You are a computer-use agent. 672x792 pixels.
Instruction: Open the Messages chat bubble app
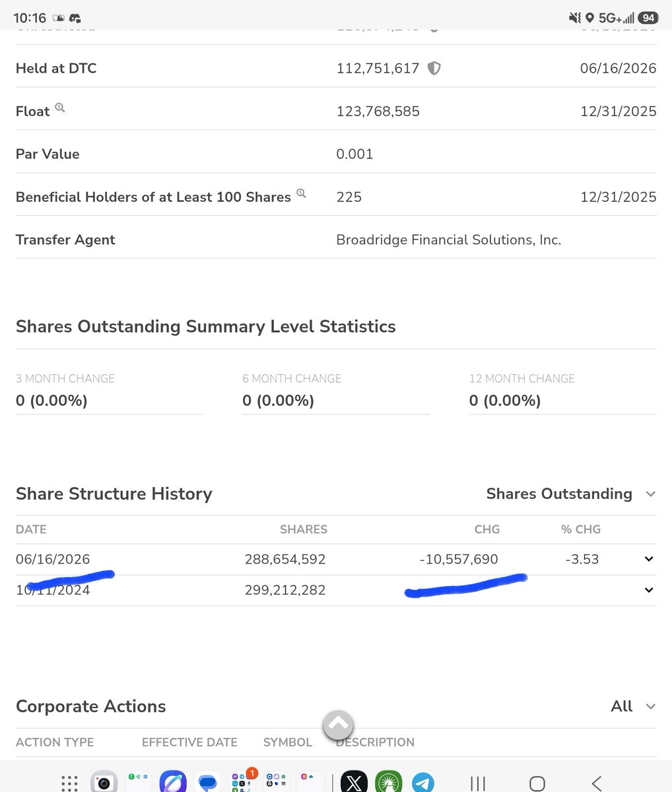pyautogui.click(x=207, y=783)
